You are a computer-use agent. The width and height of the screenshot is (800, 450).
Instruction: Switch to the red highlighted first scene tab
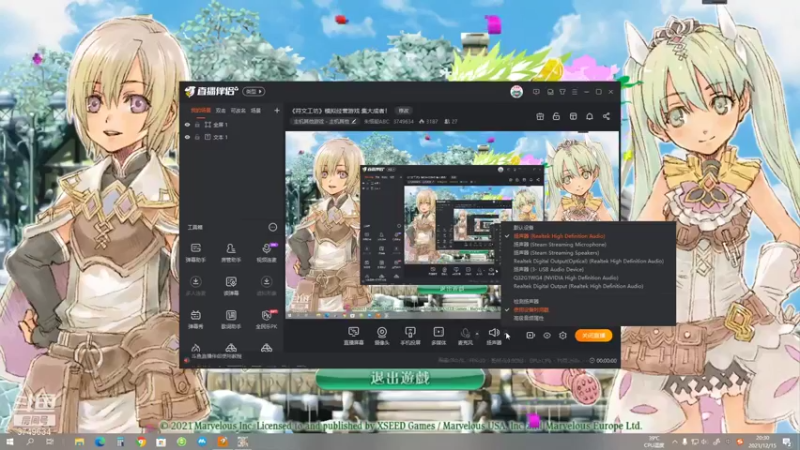(x=201, y=110)
